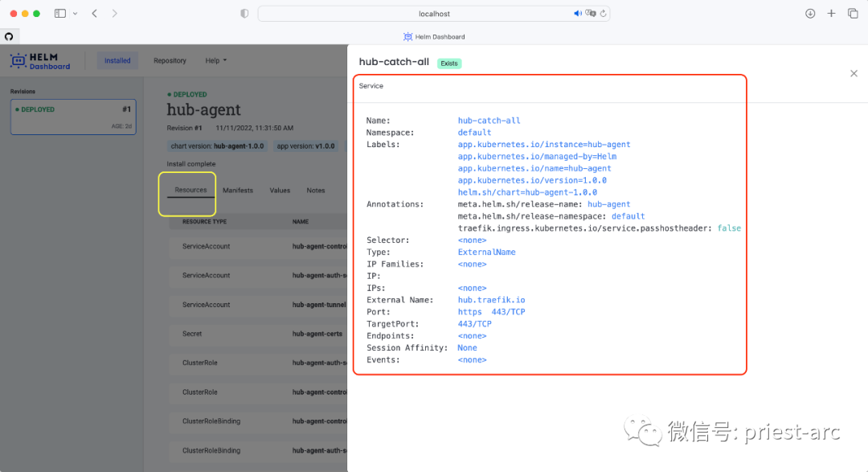Viewport: 868px width, 472px height.
Task: Click the macOS red close window button
Action: pos(14,14)
